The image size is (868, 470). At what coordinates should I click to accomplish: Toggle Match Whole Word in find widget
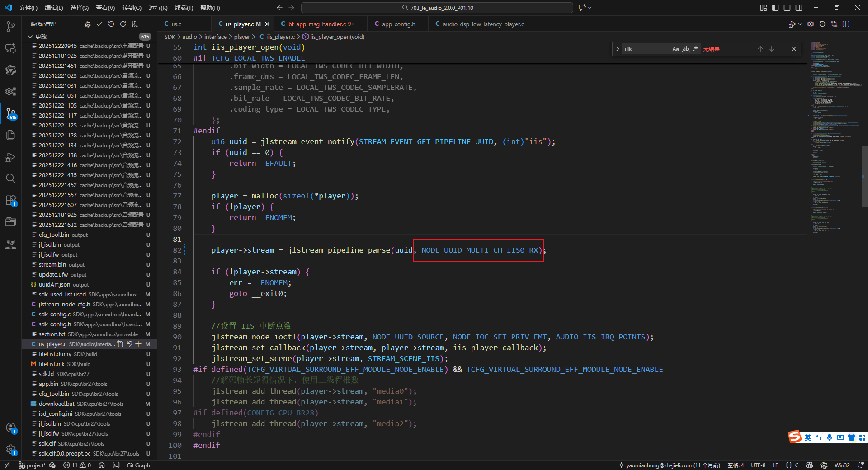(686, 49)
